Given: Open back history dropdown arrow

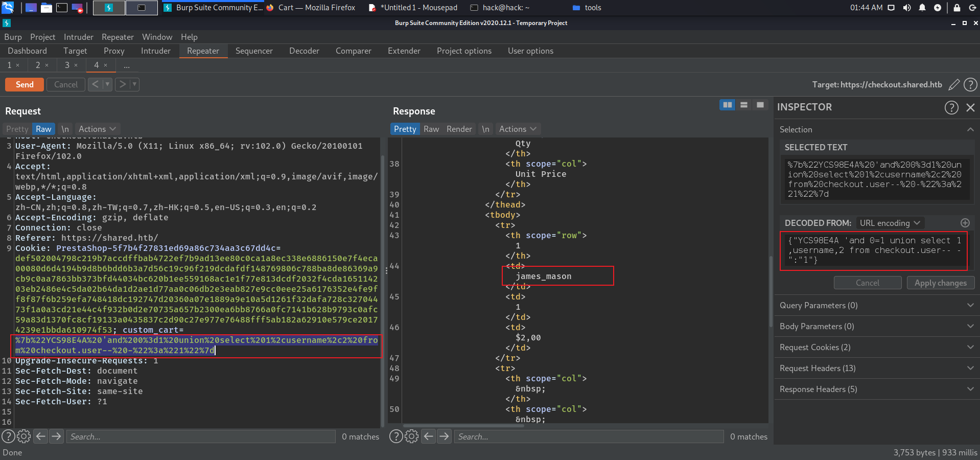Looking at the screenshot, I should (x=107, y=84).
